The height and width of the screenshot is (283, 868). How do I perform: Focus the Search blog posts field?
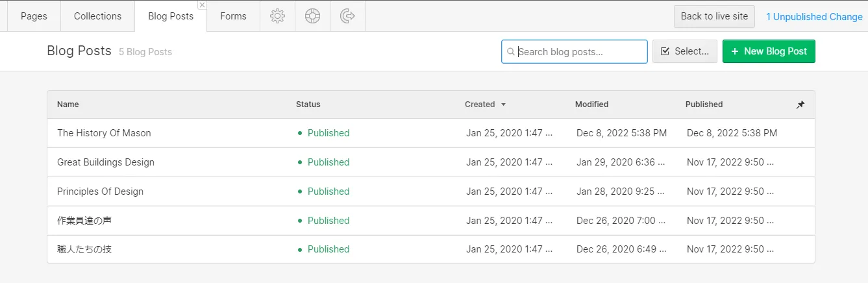click(580, 52)
